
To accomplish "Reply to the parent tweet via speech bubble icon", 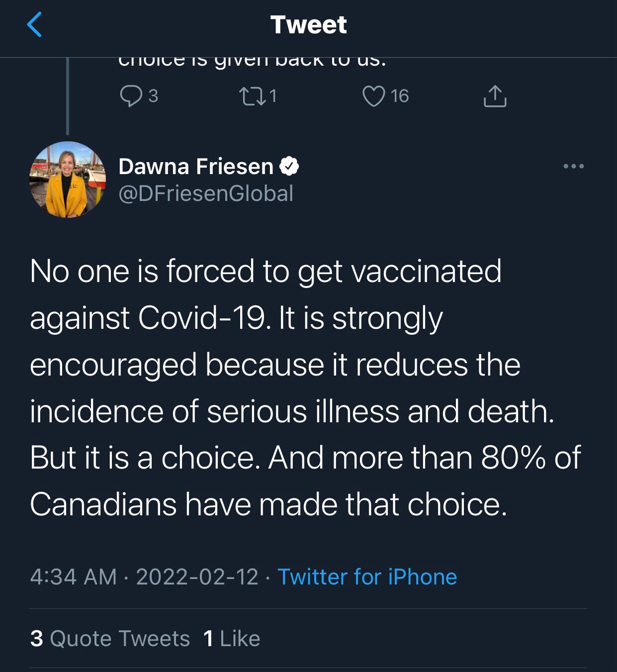I will coord(131,96).
